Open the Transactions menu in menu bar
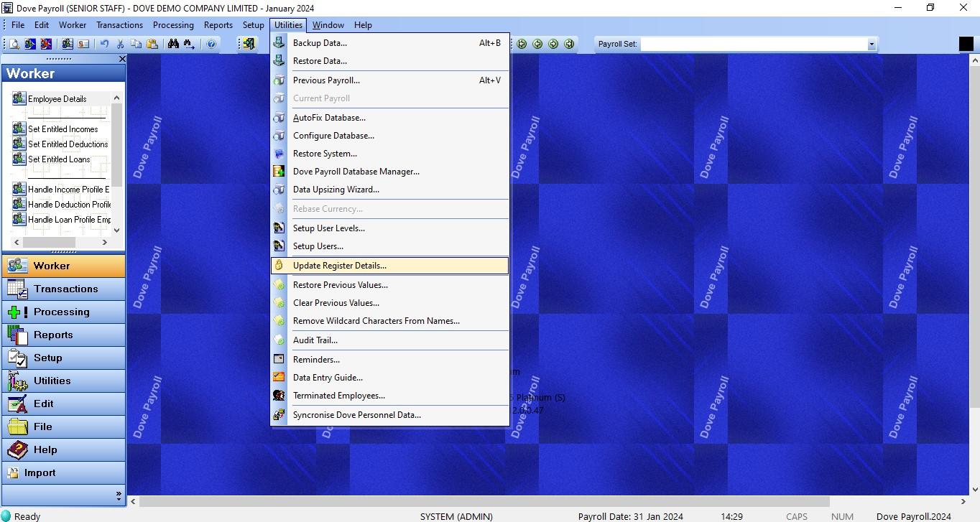Viewport: 980px width, 522px height. point(119,24)
